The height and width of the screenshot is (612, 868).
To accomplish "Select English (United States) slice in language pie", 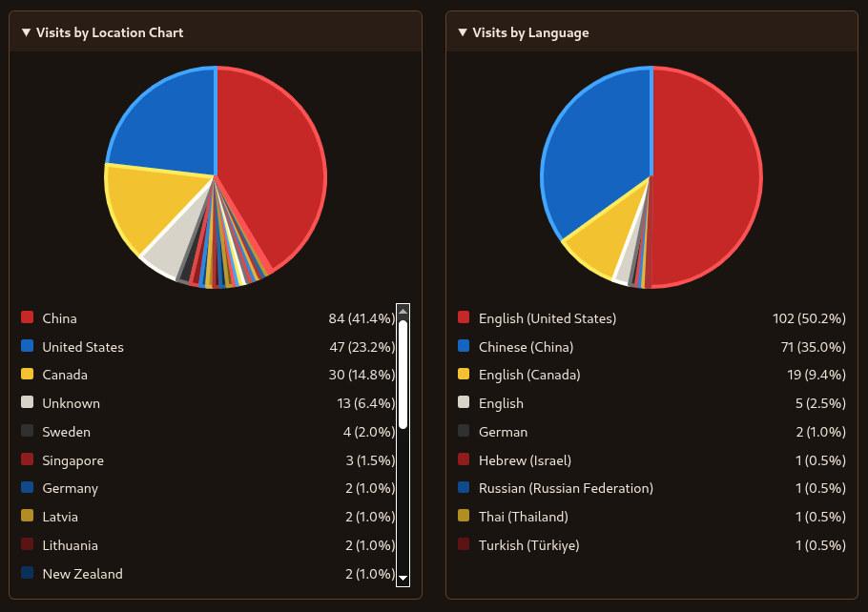I will point(709,177).
